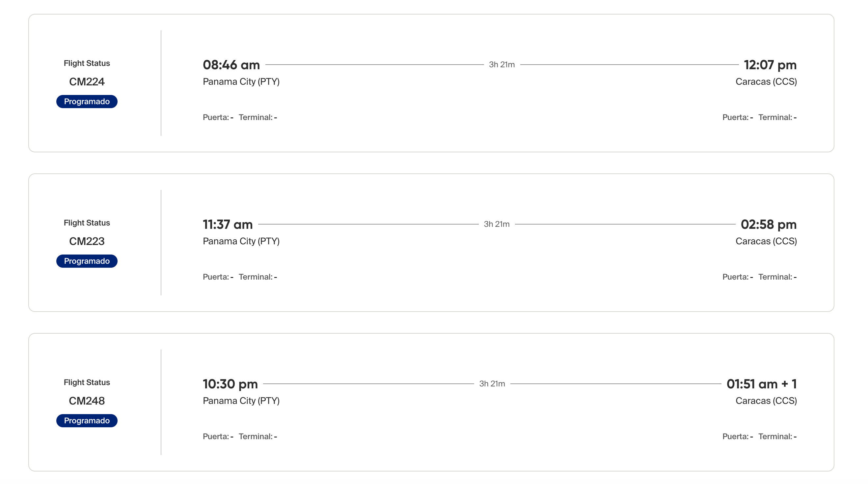Click the 12:07 pm arrival time

tap(770, 65)
